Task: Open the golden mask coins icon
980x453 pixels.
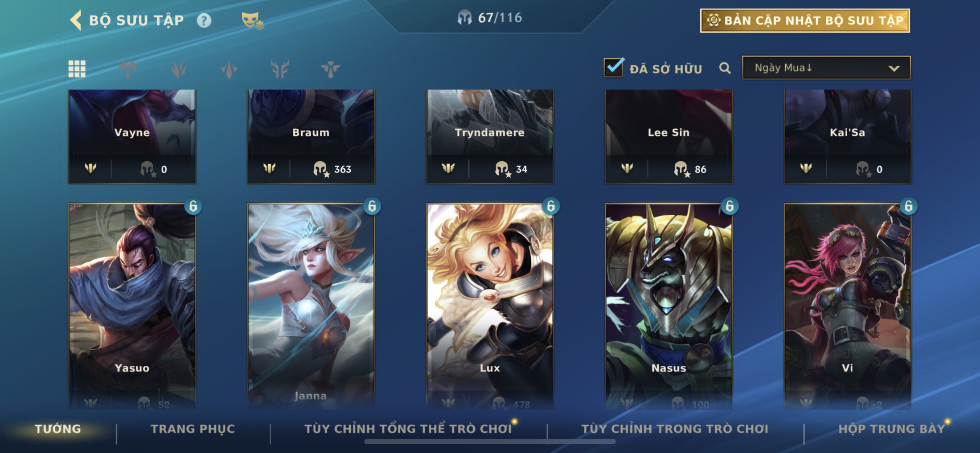Action: [252, 20]
